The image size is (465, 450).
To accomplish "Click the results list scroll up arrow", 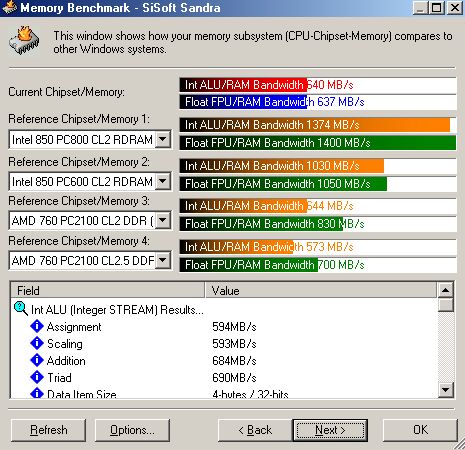I will point(446,290).
